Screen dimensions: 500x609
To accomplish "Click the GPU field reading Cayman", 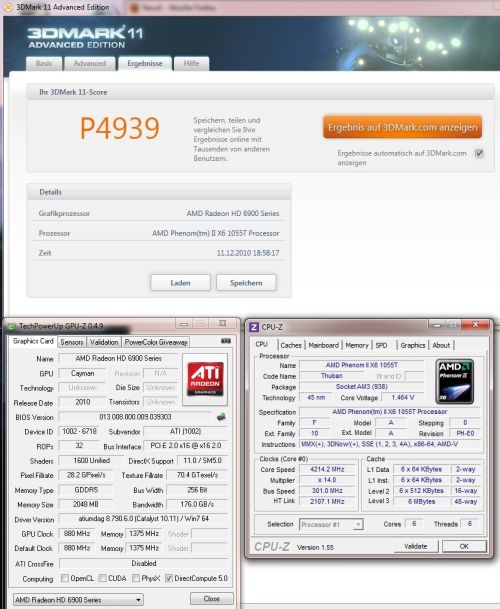I will [82, 373].
